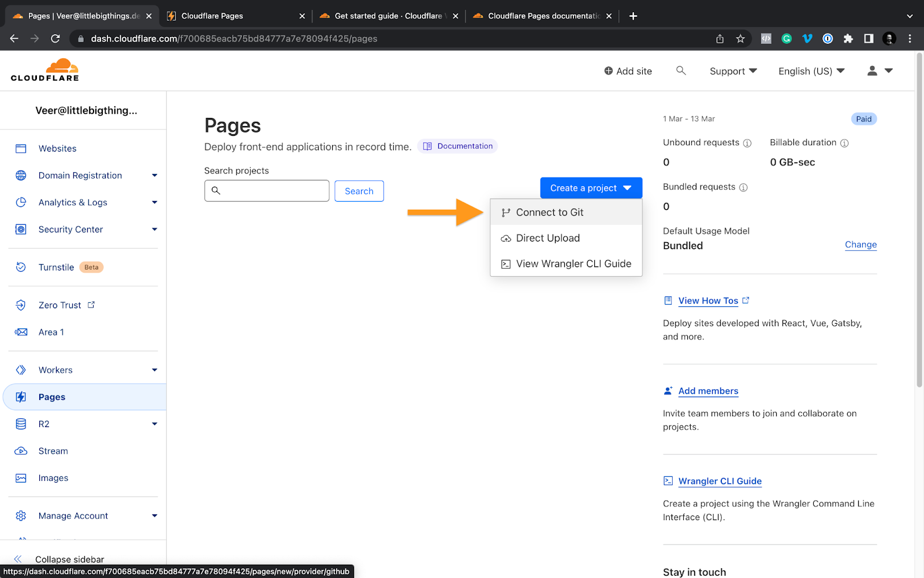The image size is (924, 578).
Task: Click the Images icon in sidebar
Action: coord(21,478)
